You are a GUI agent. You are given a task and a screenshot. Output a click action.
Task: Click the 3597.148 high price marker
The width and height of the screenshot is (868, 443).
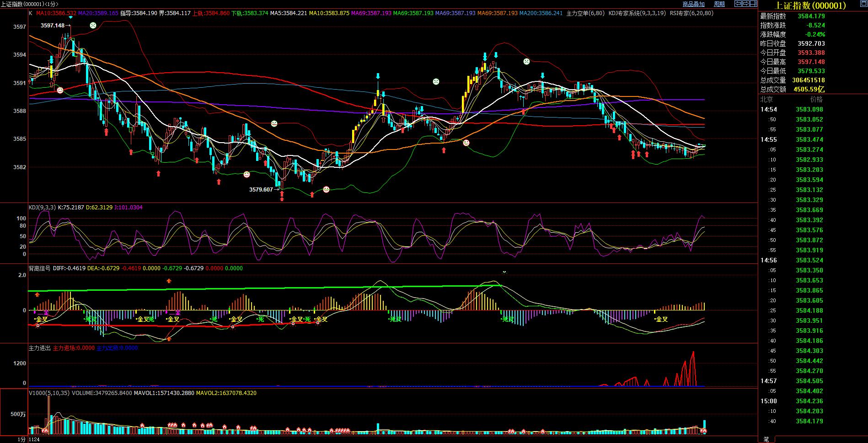coord(53,26)
